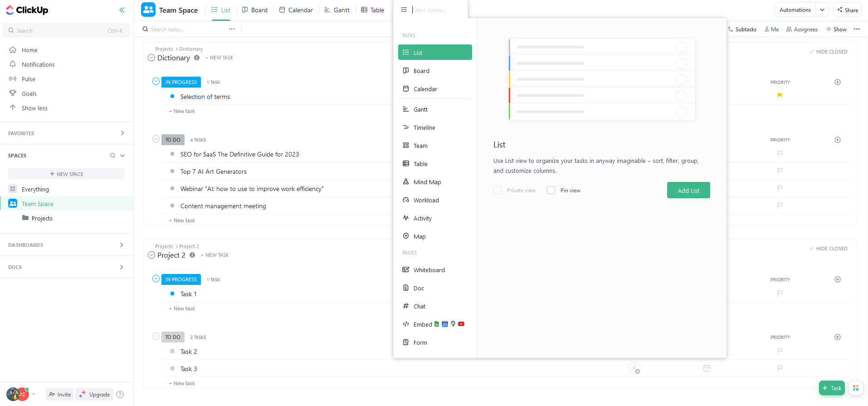Toggle Me filter
868x406 pixels.
(771, 29)
